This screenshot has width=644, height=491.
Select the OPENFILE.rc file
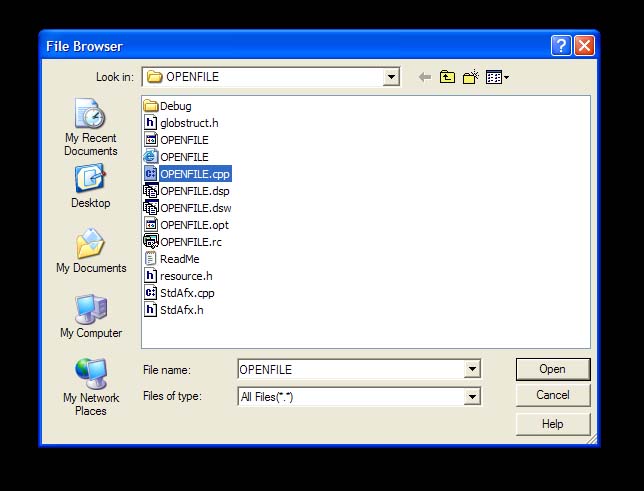pos(190,242)
